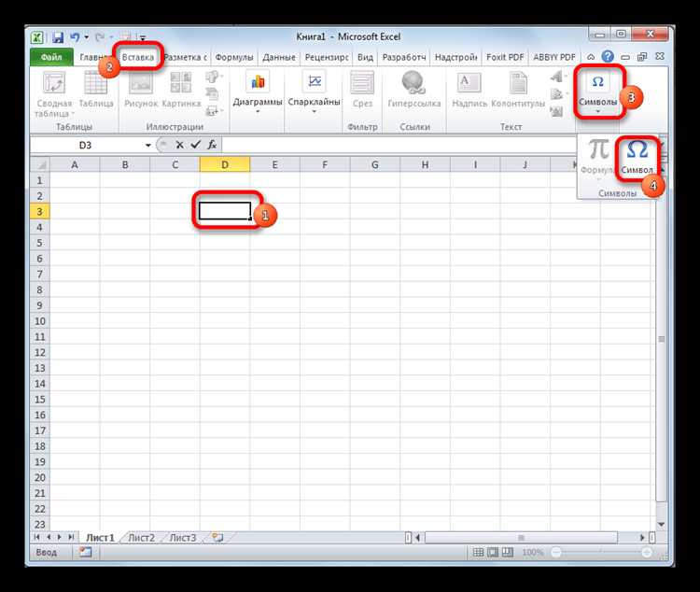The width and height of the screenshot is (700, 592).
Task: Select column A header
Action: pyautogui.click(x=75, y=165)
